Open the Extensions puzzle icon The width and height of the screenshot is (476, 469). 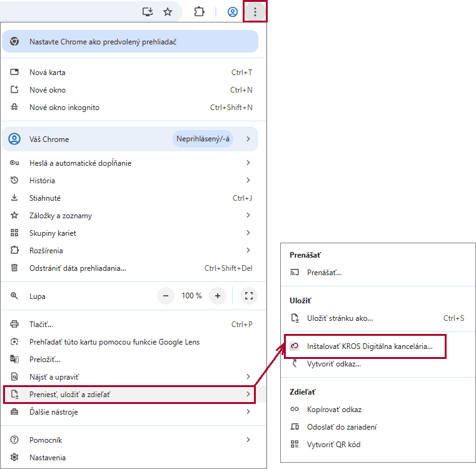199,12
